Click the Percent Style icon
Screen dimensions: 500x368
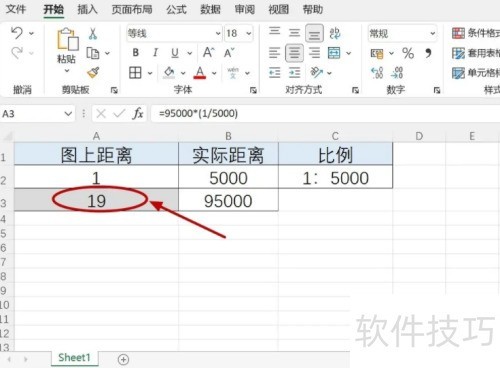click(x=408, y=53)
